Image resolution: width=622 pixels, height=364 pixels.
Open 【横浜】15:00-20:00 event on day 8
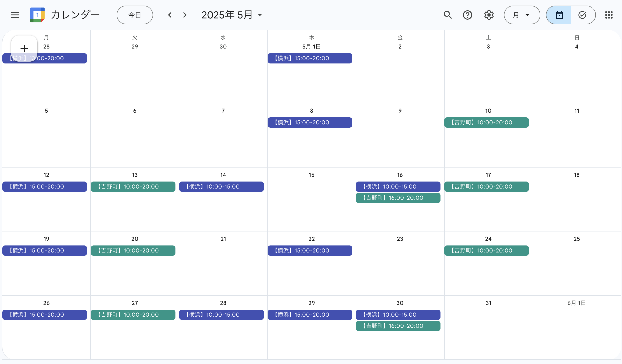coord(310,122)
